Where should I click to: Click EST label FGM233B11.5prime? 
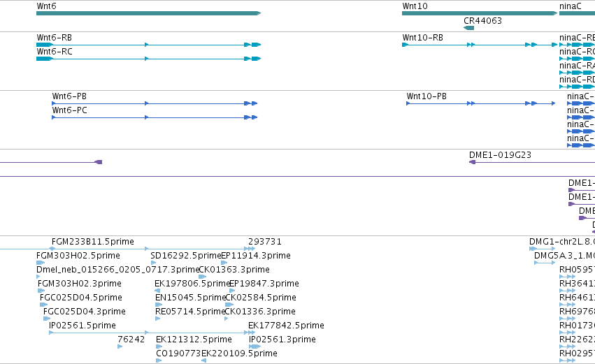point(93,242)
